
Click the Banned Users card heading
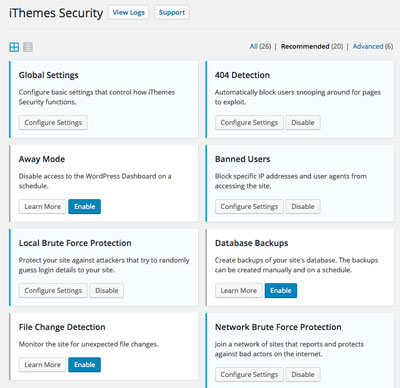coord(242,159)
